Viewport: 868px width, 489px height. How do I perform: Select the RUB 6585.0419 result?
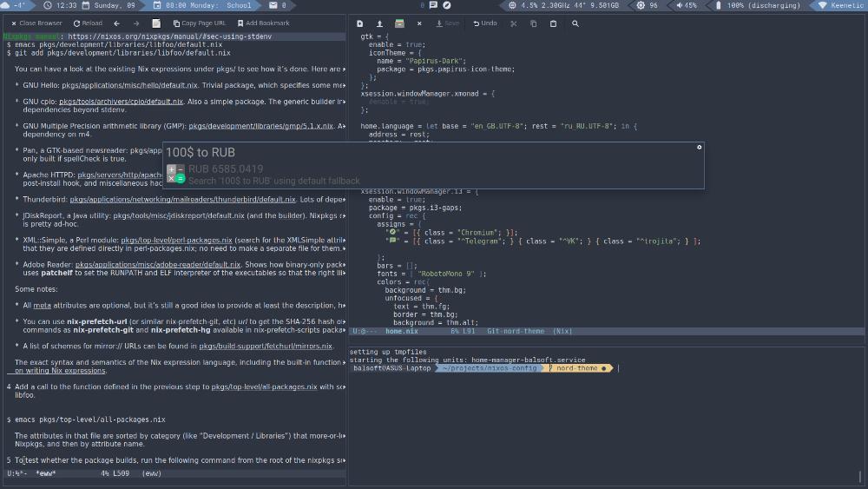226,169
